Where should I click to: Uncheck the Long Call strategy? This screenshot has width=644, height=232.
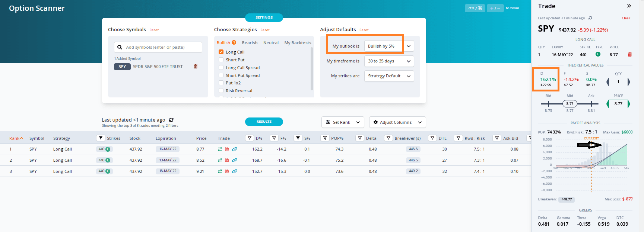pyautogui.click(x=221, y=52)
